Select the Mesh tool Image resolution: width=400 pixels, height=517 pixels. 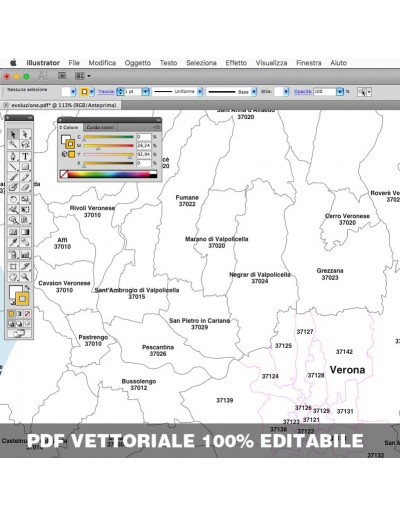click(x=13, y=232)
